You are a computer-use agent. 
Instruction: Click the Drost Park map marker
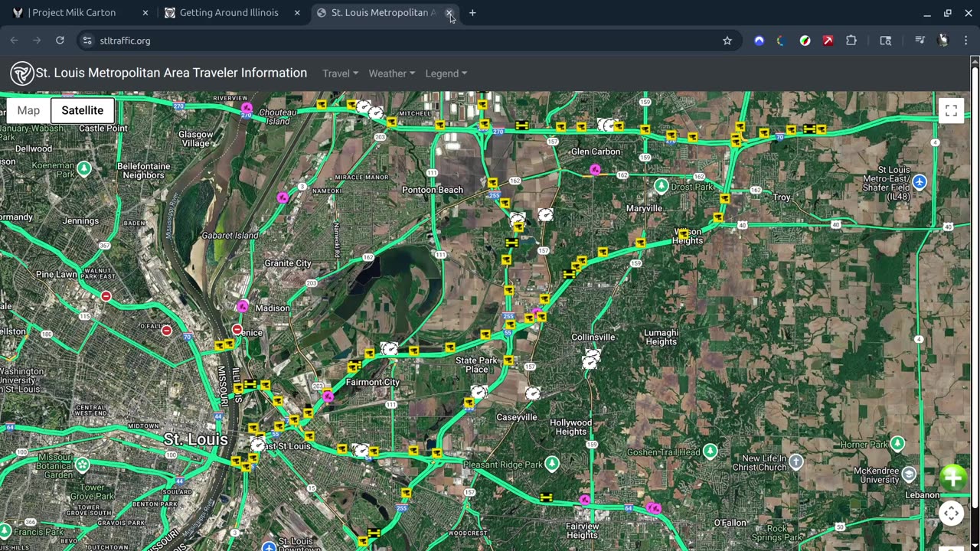(x=661, y=186)
